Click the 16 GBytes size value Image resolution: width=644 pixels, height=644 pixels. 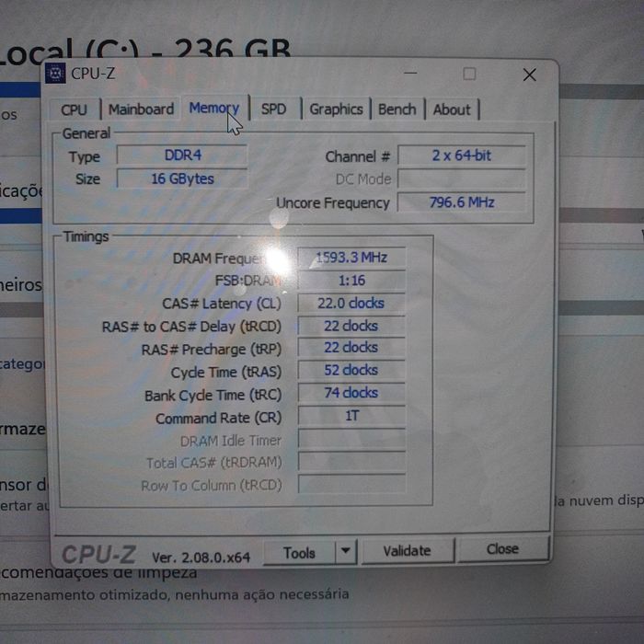(x=182, y=178)
